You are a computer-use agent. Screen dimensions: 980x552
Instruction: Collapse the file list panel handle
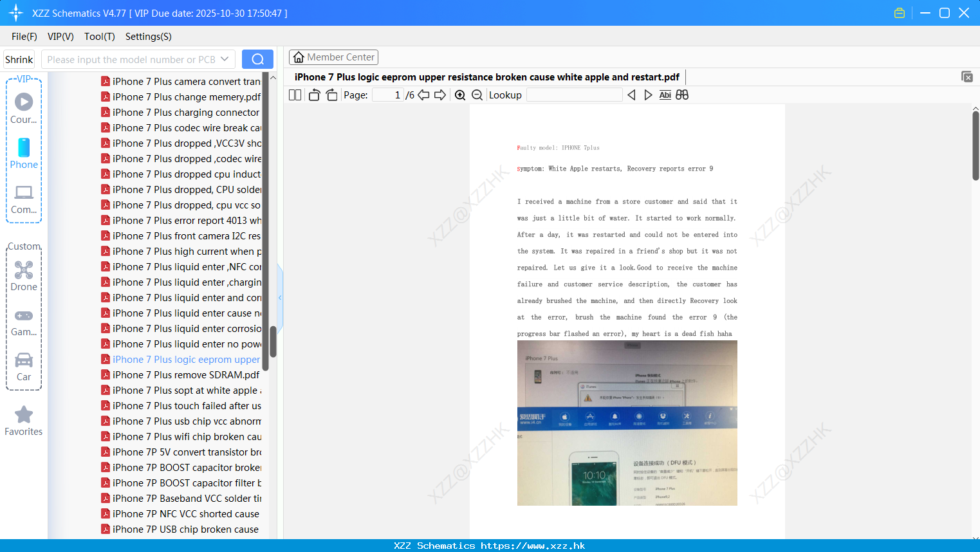click(x=280, y=297)
